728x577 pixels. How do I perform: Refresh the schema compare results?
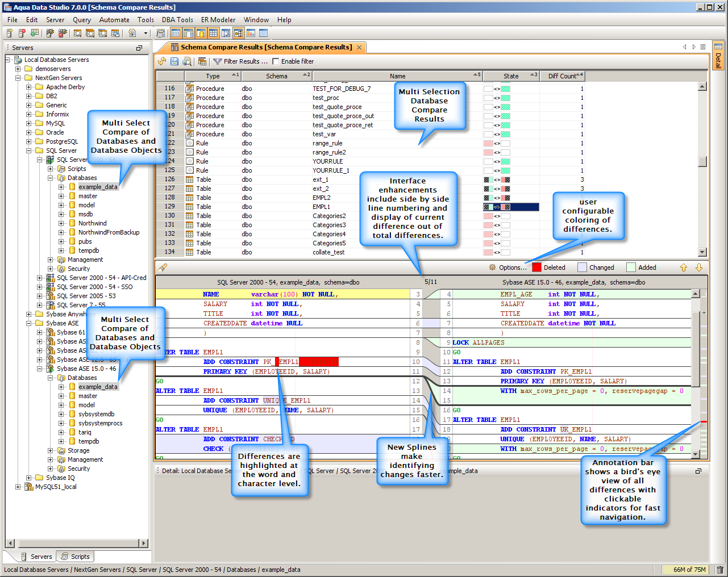click(x=162, y=61)
